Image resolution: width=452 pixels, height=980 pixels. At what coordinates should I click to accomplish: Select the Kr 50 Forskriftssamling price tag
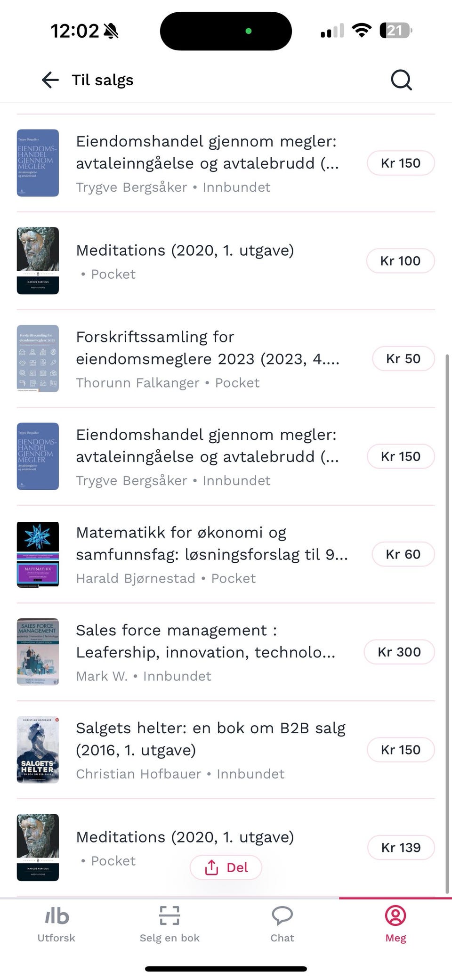click(x=404, y=359)
